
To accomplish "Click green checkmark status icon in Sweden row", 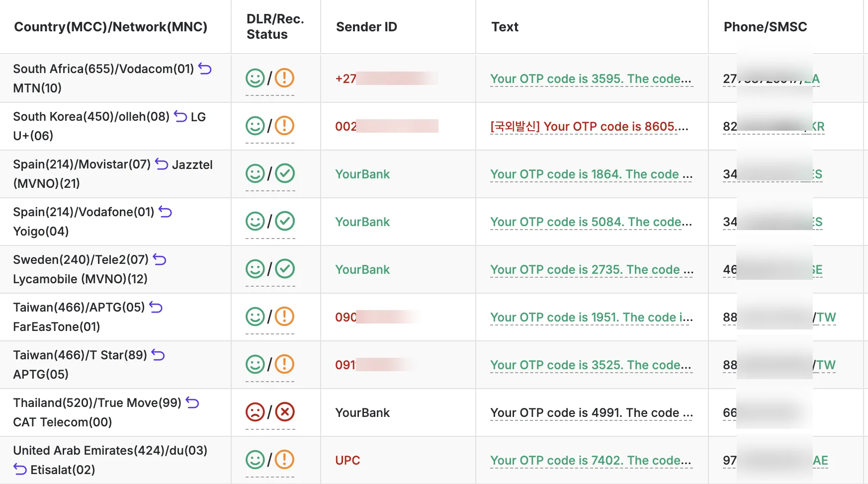I will 285,269.
